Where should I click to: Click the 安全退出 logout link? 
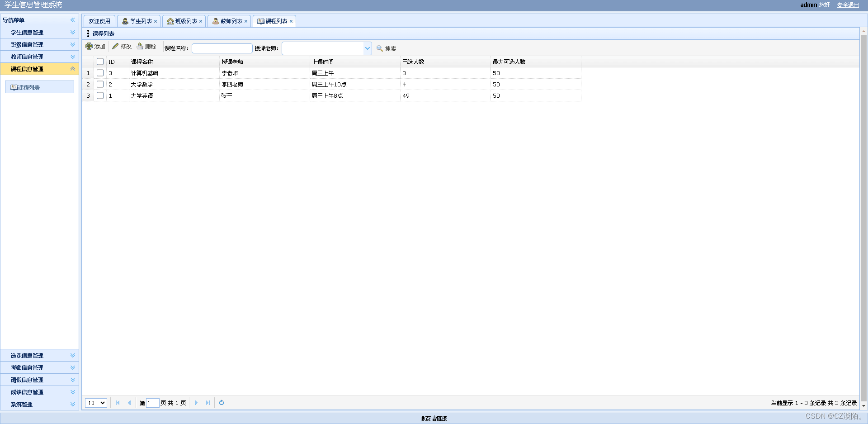point(848,5)
